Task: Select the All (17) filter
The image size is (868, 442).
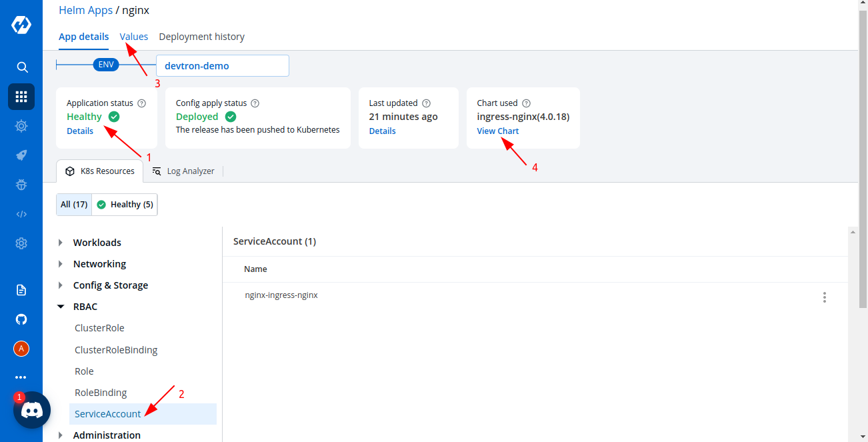Action: (74, 205)
